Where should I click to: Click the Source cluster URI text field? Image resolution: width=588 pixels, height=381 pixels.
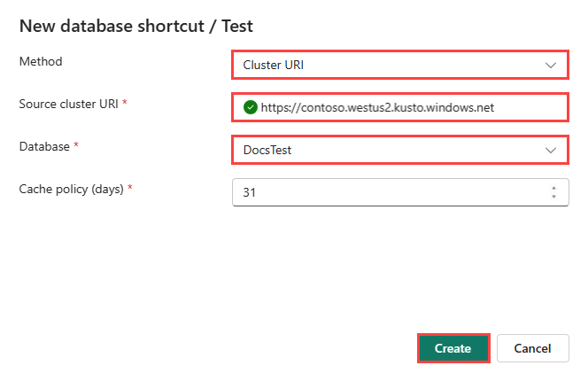pos(400,107)
